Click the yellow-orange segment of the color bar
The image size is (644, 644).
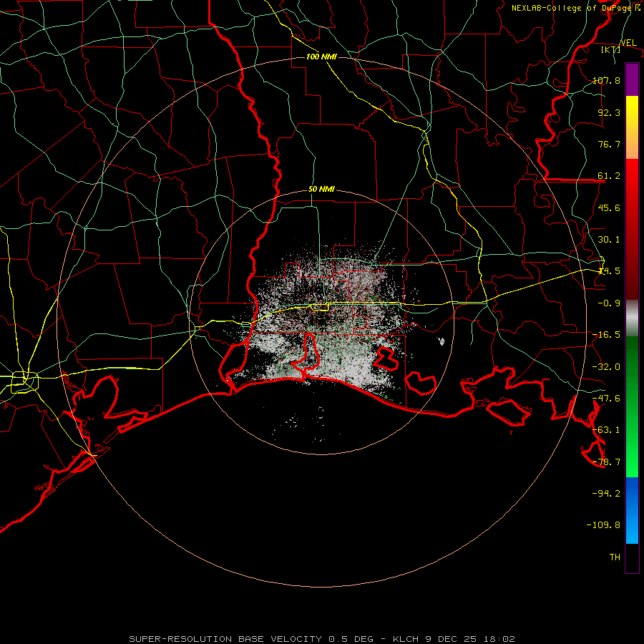point(632,127)
